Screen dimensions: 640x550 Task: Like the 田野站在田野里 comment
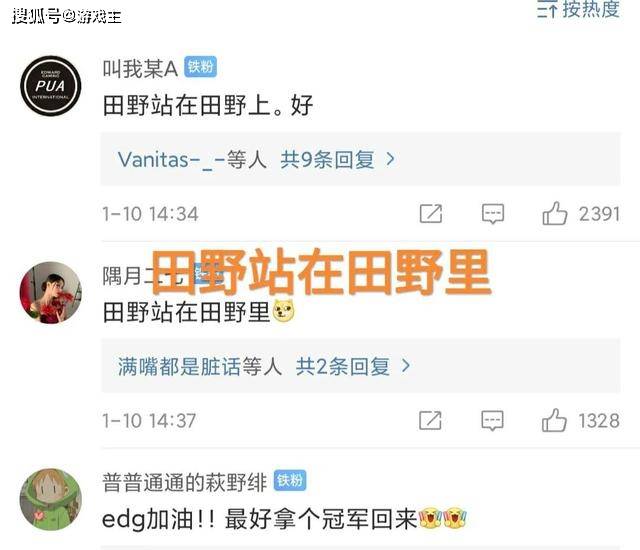click(x=554, y=420)
